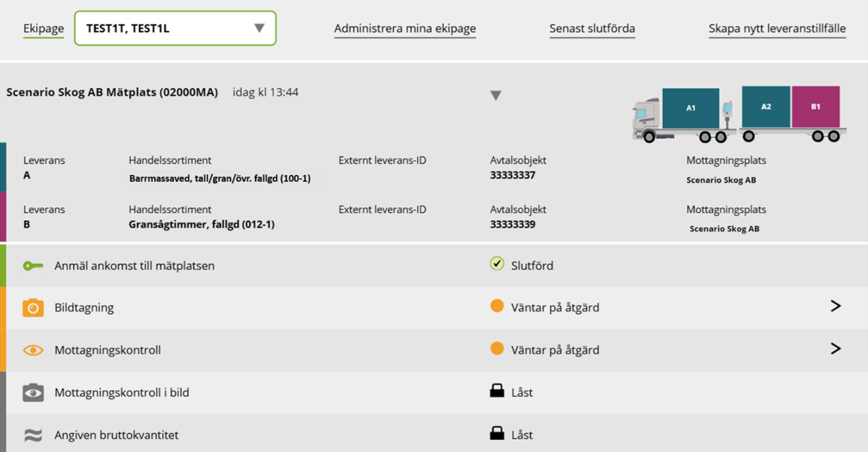Viewport: 868px width, 452px height.
Task: Open Administrera mina ekipage
Action: coord(405,29)
